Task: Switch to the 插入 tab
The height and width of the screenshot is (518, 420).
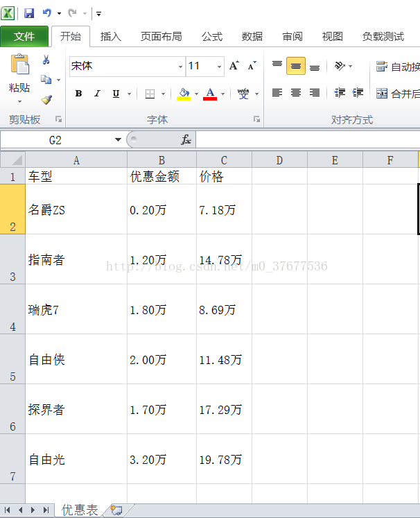Action: click(x=111, y=36)
